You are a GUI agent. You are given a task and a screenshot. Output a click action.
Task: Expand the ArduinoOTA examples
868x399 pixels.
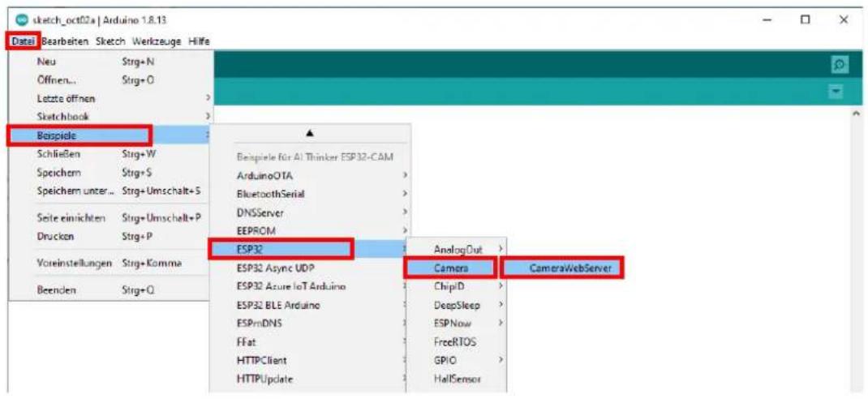(310, 175)
